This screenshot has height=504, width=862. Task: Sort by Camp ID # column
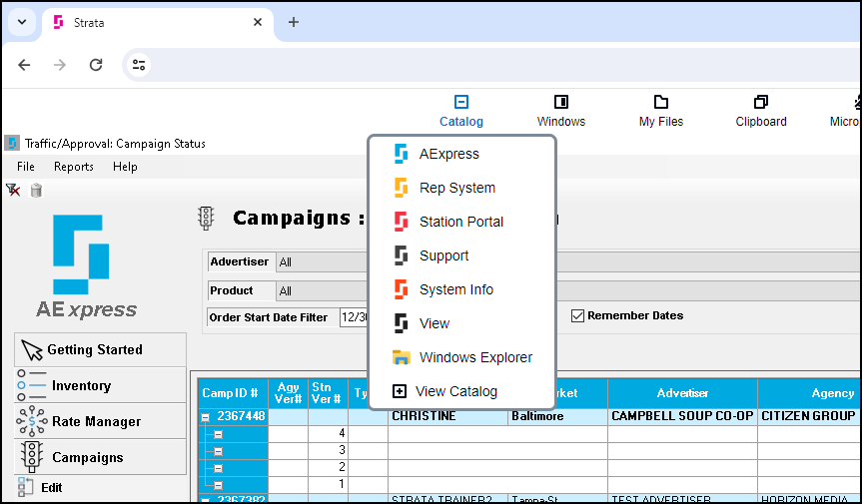point(233,393)
